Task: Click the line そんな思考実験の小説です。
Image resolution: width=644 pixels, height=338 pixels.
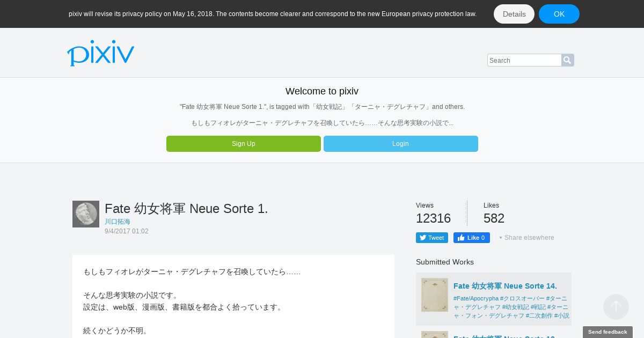Action: click(x=131, y=296)
